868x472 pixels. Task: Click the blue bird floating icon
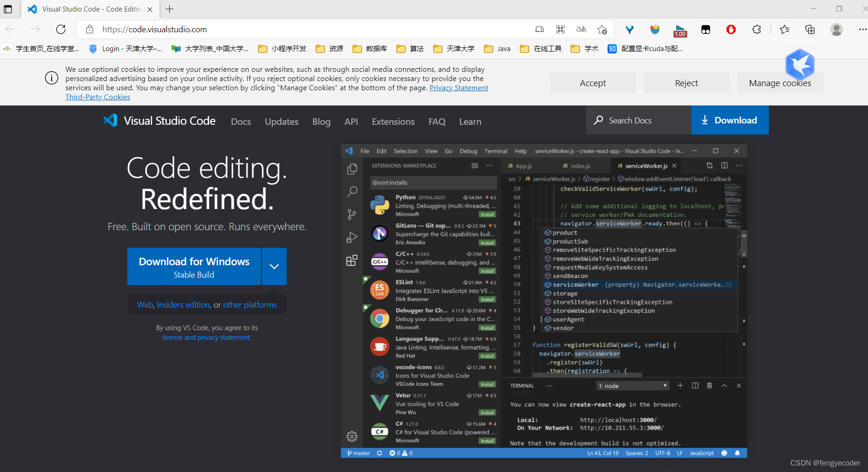point(800,64)
